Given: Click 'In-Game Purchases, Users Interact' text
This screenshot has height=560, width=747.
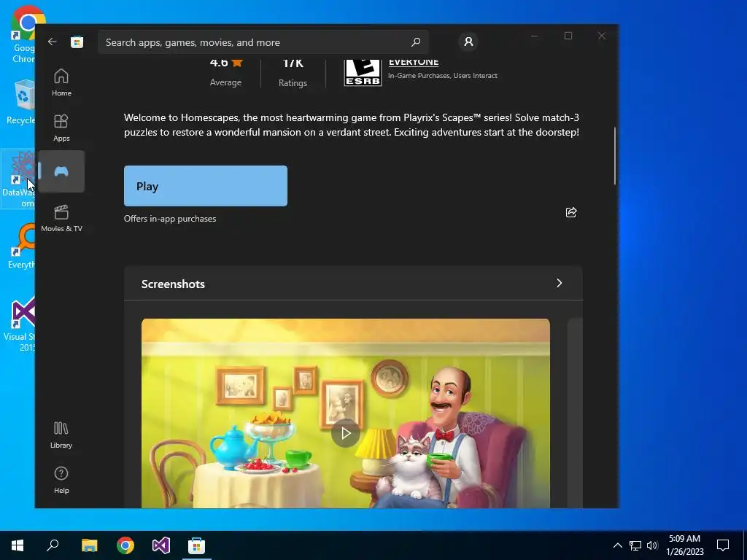Looking at the screenshot, I should click(443, 75).
